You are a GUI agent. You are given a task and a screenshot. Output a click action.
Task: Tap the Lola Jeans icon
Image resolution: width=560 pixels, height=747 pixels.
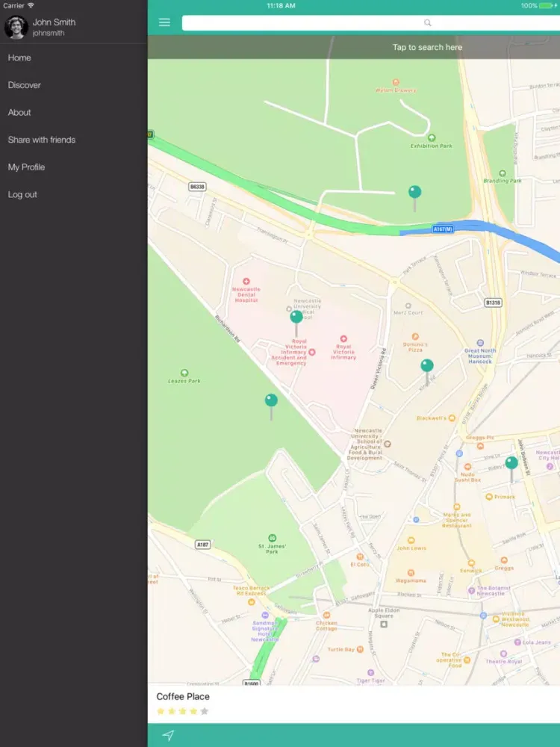(x=517, y=642)
